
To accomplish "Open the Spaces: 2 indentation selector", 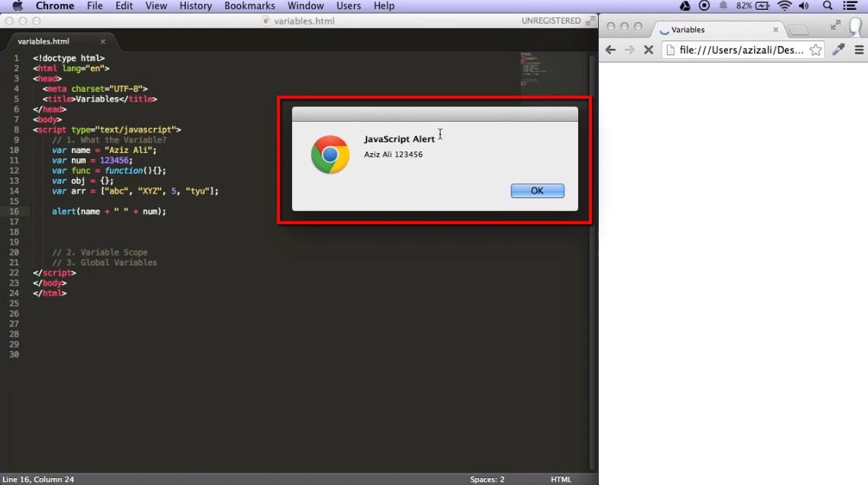I will click(x=487, y=480).
